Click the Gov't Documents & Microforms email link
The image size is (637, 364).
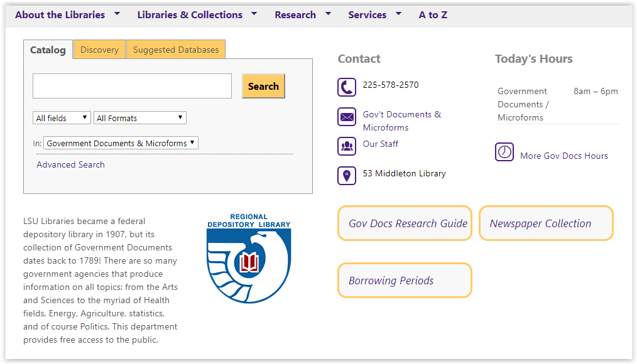point(402,121)
